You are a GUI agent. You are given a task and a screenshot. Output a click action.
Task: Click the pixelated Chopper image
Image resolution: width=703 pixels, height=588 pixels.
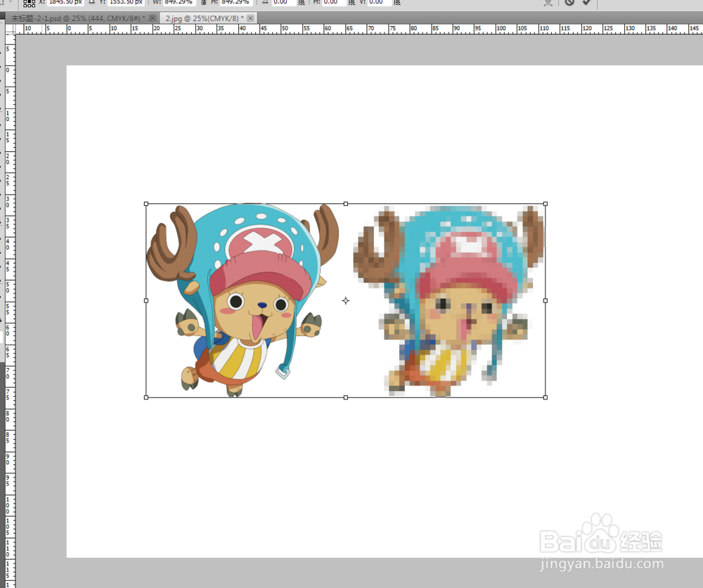[449, 300]
